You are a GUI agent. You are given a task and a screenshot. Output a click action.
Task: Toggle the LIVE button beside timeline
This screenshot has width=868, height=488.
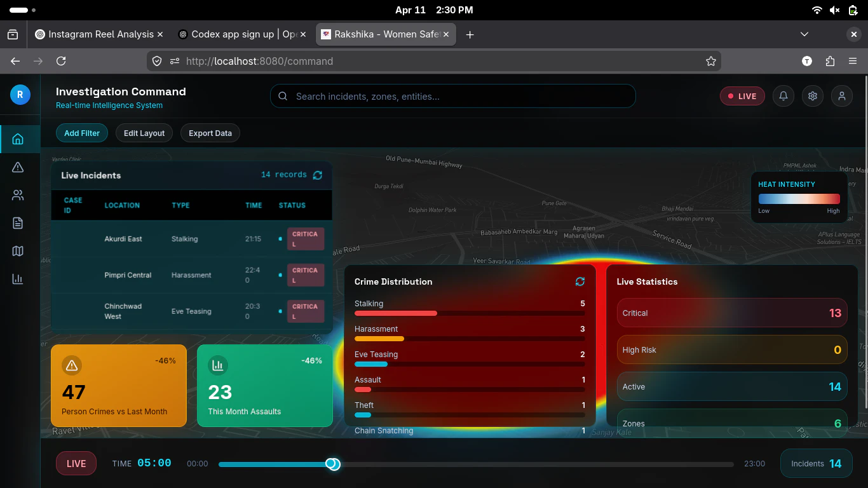(x=76, y=463)
